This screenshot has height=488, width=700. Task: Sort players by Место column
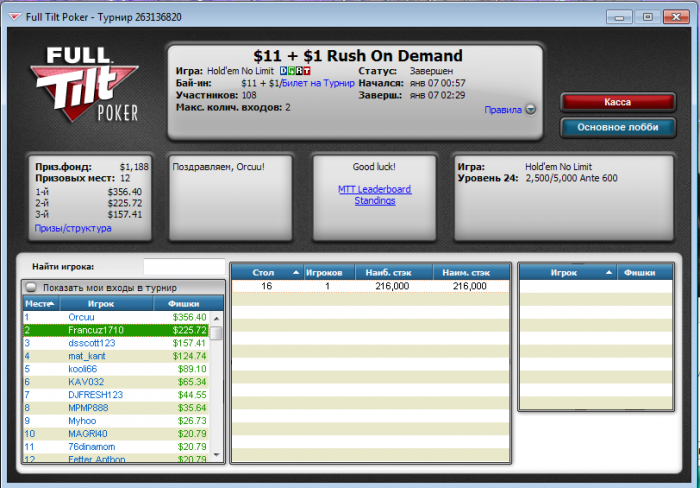pyautogui.click(x=41, y=304)
